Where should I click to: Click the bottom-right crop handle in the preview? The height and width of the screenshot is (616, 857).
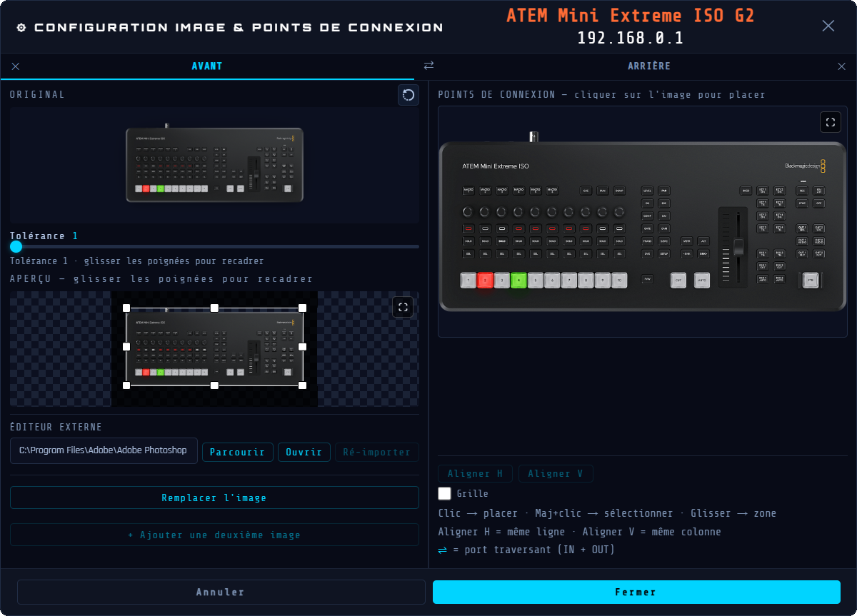[302, 385]
